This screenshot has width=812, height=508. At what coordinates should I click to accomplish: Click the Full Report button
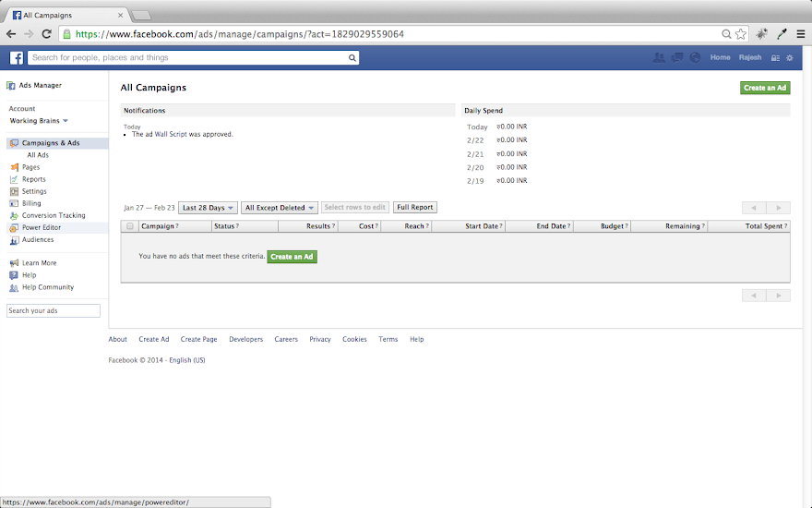click(x=415, y=207)
